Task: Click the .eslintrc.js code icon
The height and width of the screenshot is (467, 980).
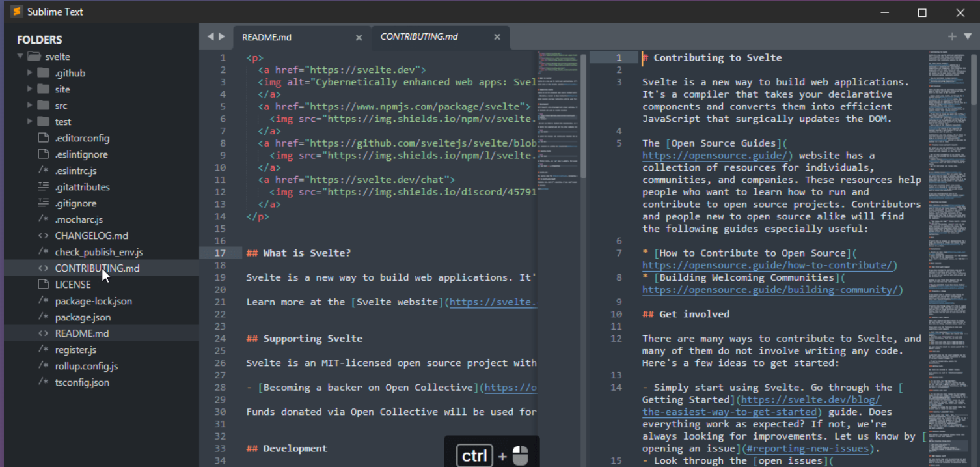Action: coord(44,171)
